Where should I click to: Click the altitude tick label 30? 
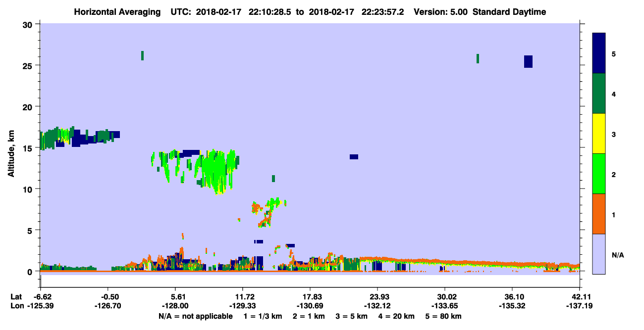(29, 25)
